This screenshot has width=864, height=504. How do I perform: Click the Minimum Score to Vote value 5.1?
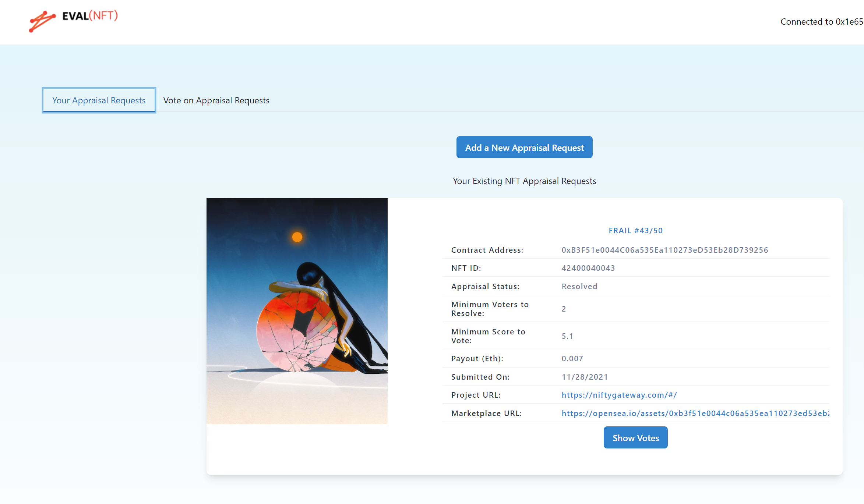(567, 336)
